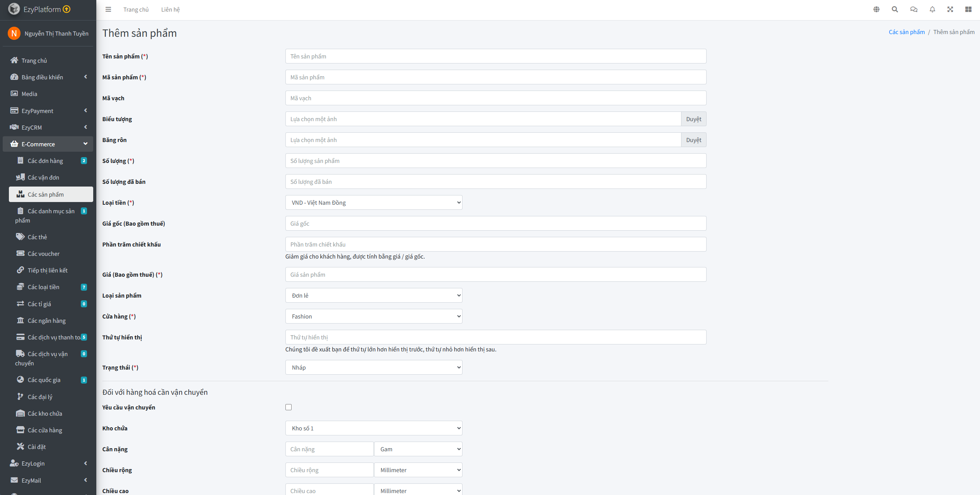Go to Các voucher menu item
This screenshot has width=980, height=495.
point(44,254)
